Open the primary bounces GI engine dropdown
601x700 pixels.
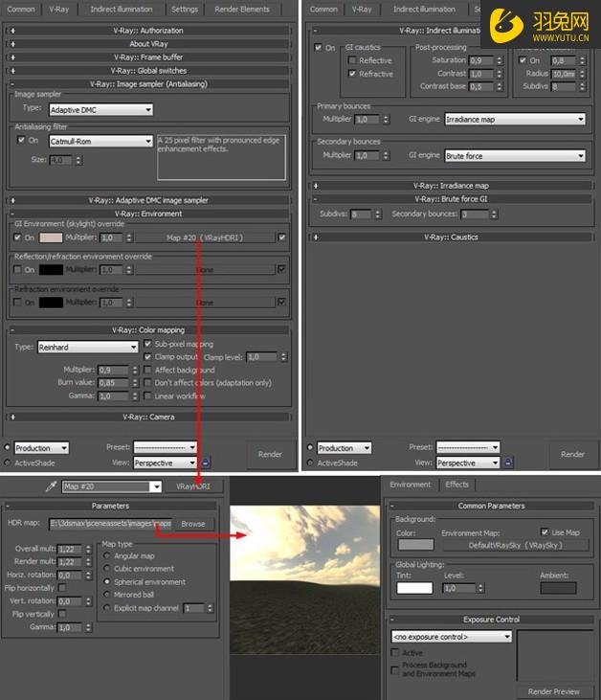[x=515, y=119]
